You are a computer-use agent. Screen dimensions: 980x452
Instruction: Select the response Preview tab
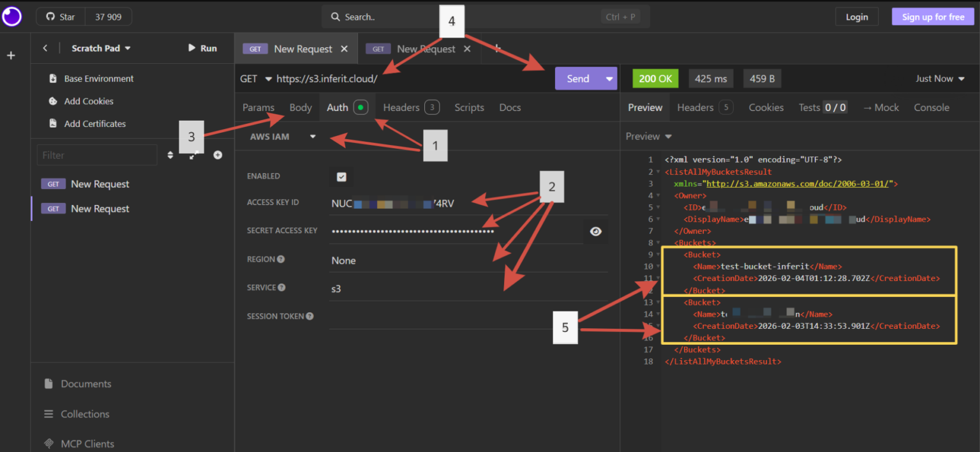tap(645, 107)
